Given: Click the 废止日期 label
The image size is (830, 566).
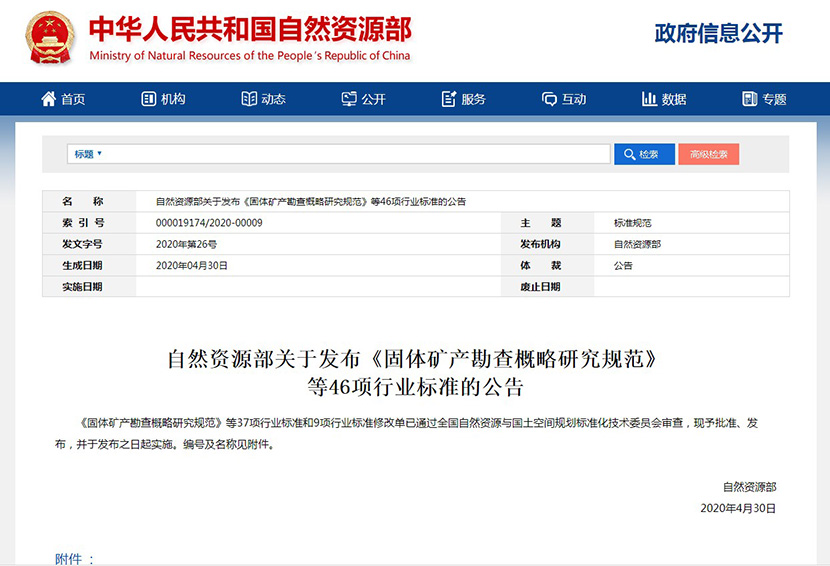Looking at the screenshot, I should pyautogui.click(x=540, y=286).
